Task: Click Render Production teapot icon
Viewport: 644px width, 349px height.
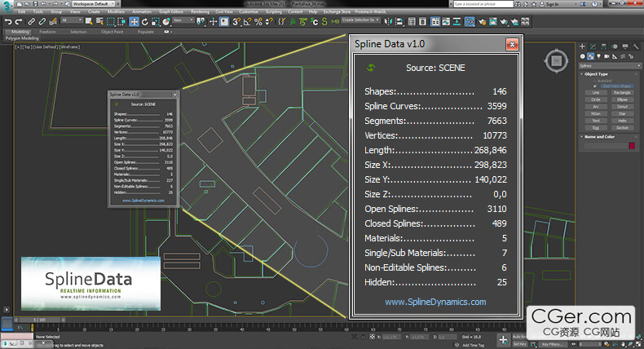Action: [504, 21]
